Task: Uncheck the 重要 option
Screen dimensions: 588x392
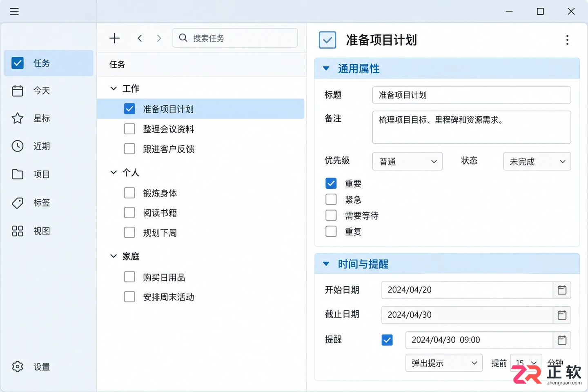Action: [x=331, y=183]
